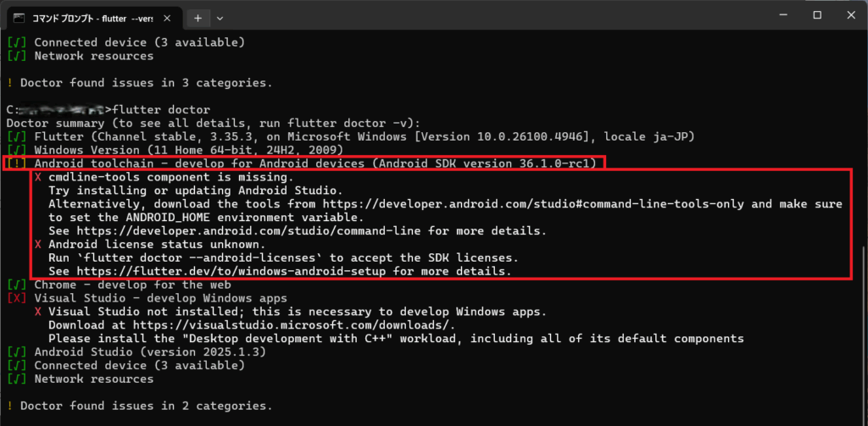Click the 'Doctor found issues in 2 categories' line

145,406
